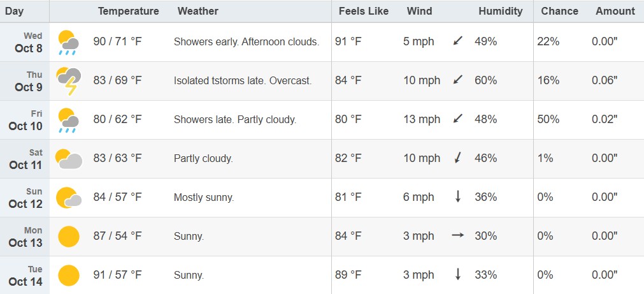Click the Humidity column header
644x294 pixels.
point(501,11)
